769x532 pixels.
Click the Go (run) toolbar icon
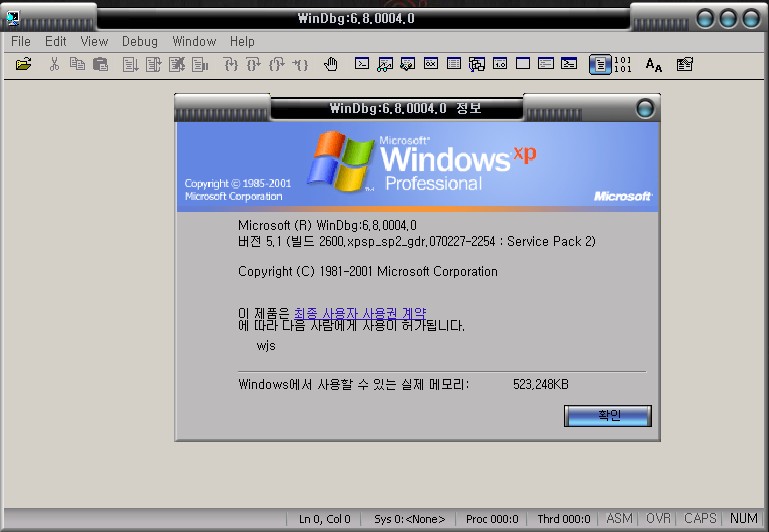click(130, 64)
